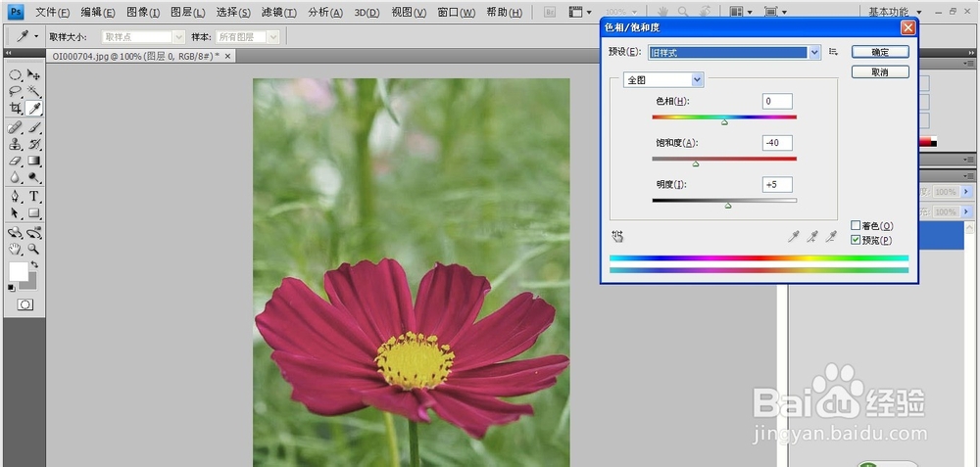Click the add-to-sample eyedropper in dialog
Screen dimensions: 980x467
click(x=812, y=236)
